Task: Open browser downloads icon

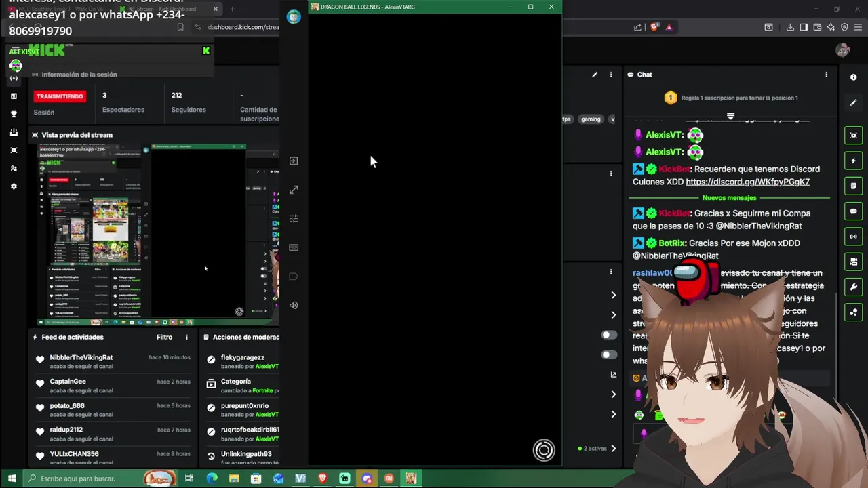Action: (x=790, y=27)
